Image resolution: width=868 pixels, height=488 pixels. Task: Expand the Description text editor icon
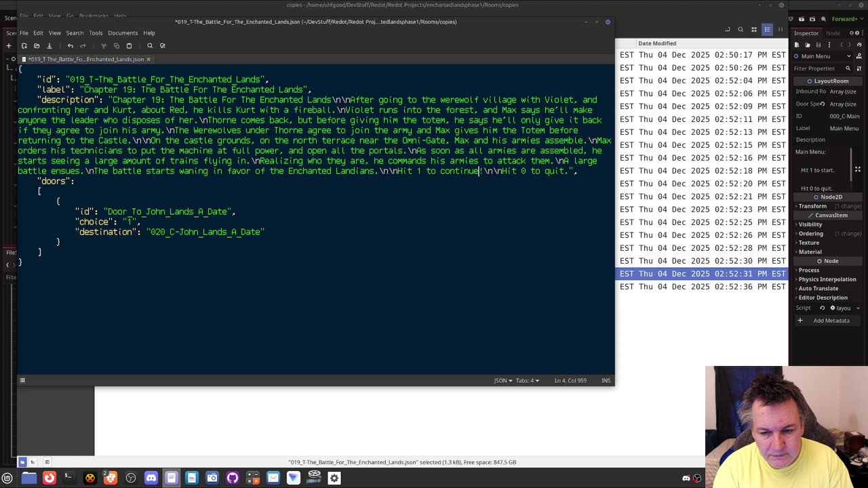tap(857, 169)
